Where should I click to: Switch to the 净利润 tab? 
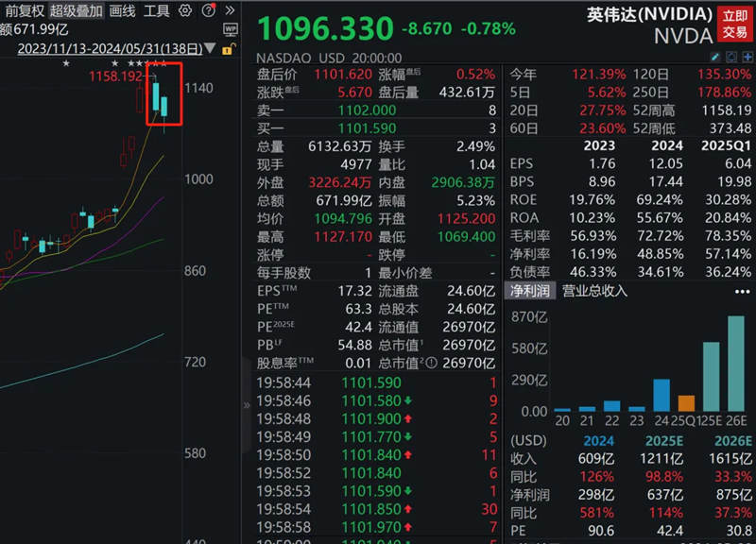click(x=535, y=293)
